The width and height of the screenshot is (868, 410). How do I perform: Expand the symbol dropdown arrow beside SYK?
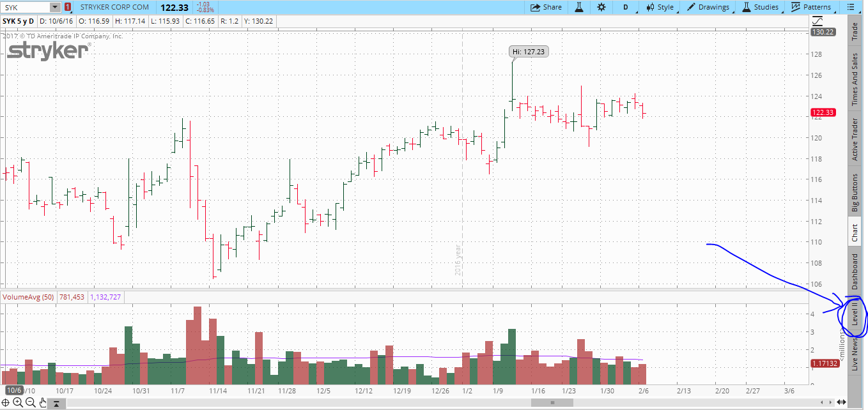pyautogui.click(x=55, y=7)
